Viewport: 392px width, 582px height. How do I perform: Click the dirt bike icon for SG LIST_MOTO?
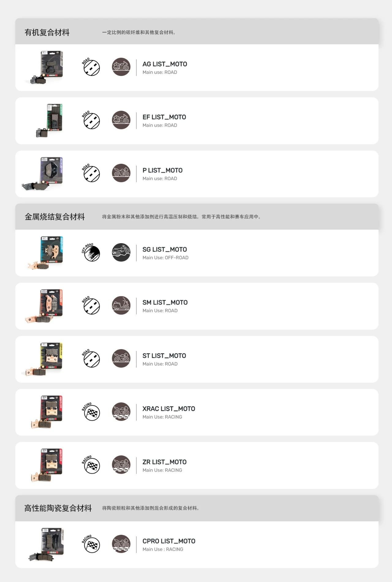tap(121, 253)
